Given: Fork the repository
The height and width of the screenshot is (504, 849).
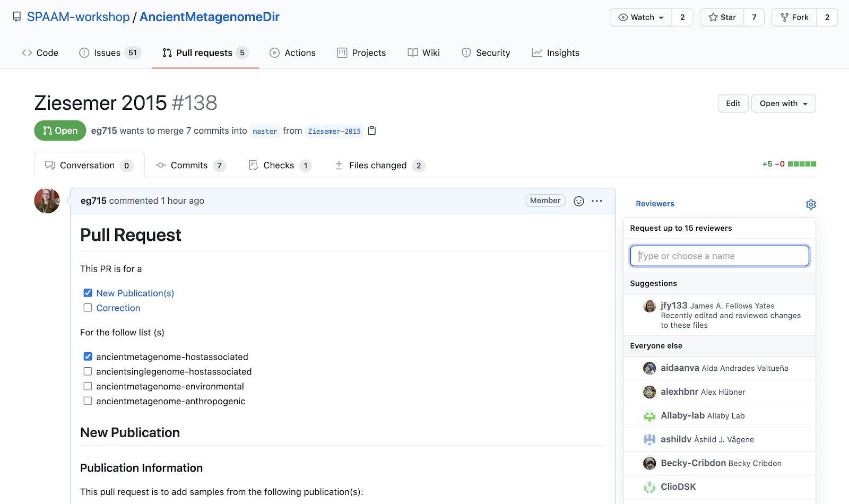Looking at the screenshot, I should click(794, 18).
